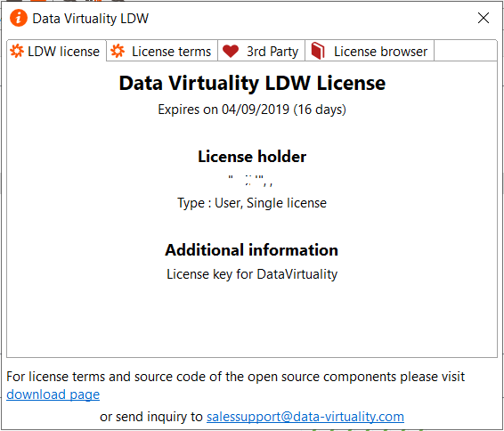Click the 'Data Virtuality LDW' window title
504x431 pixels.
[90, 19]
